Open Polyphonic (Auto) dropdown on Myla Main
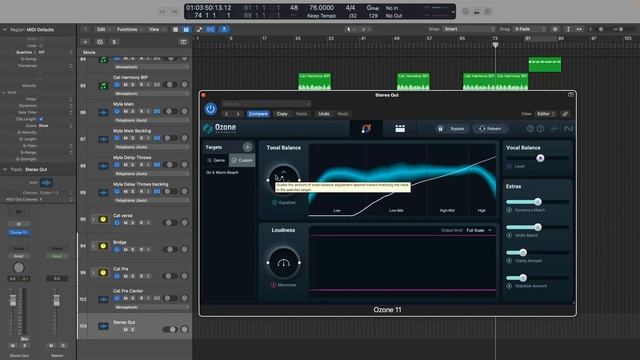The width and height of the screenshot is (640, 360). tap(151, 120)
